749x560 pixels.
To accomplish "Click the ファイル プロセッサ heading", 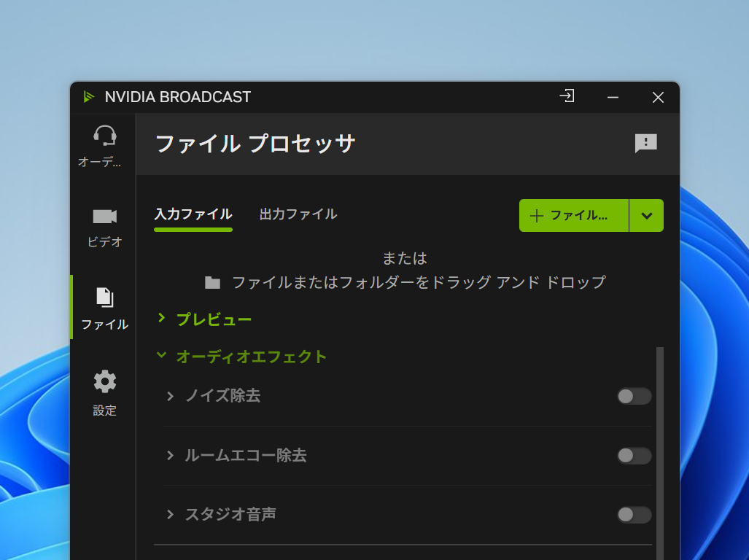I will [x=255, y=144].
